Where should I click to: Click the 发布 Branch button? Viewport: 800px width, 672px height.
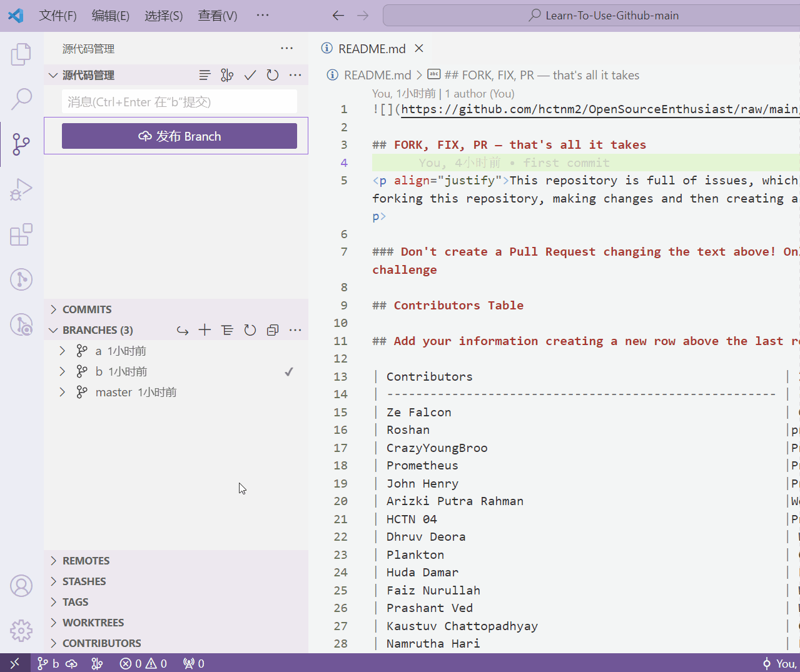[x=179, y=136]
